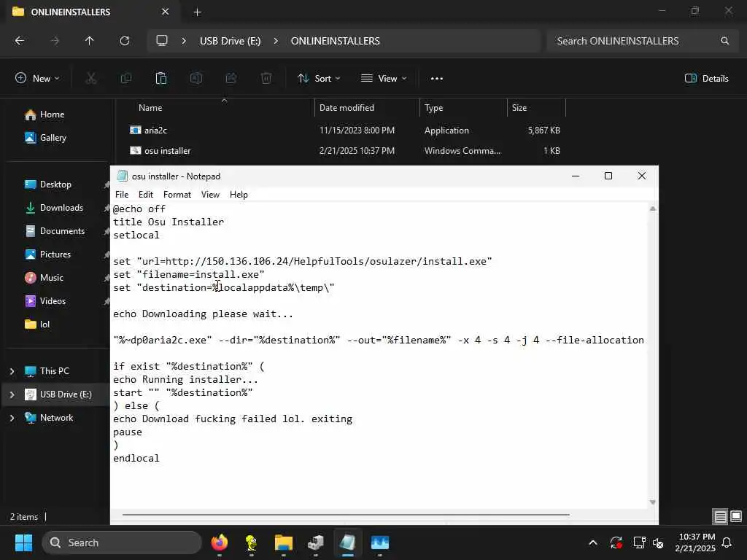This screenshot has width=747, height=560.
Task: Sort by Date modified column
Action: (347, 108)
